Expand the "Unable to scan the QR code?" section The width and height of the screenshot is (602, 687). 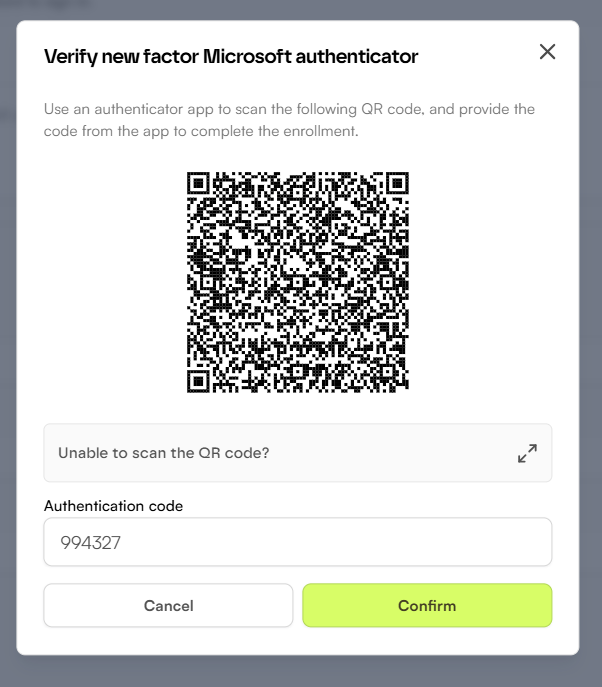[297, 453]
